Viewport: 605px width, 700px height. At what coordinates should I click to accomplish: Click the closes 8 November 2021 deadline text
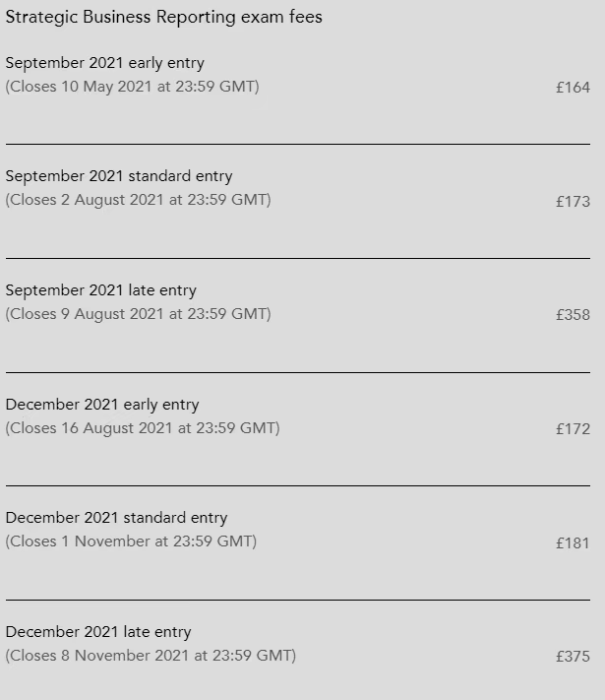click(151, 656)
